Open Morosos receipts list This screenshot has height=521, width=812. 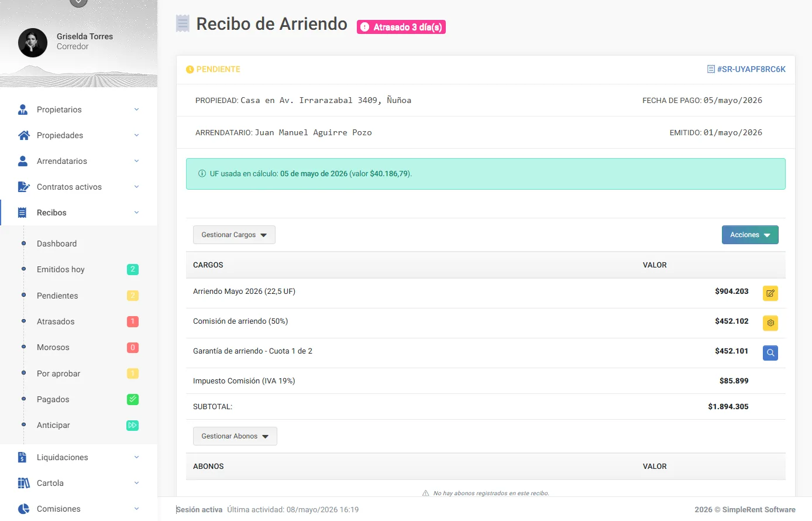53,347
